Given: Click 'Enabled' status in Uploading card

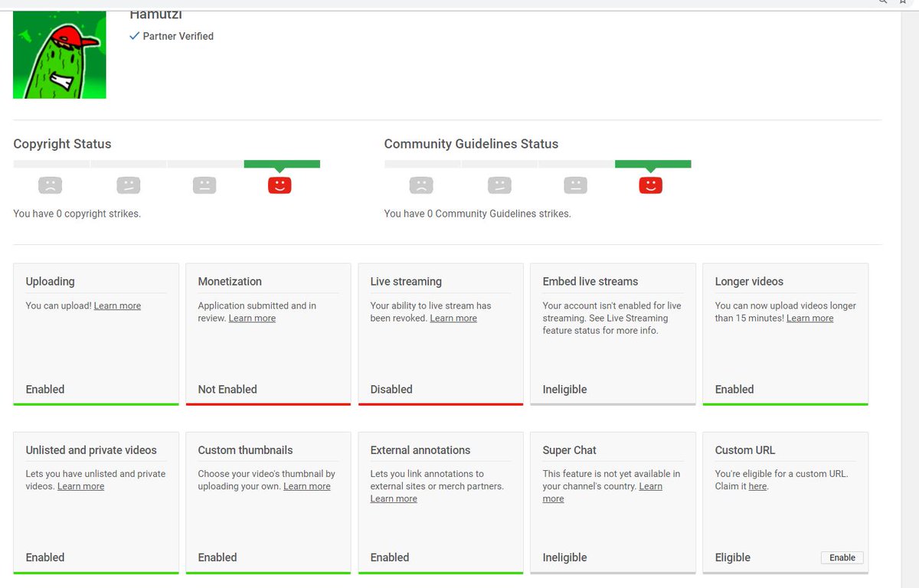Looking at the screenshot, I should click(x=45, y=389).
